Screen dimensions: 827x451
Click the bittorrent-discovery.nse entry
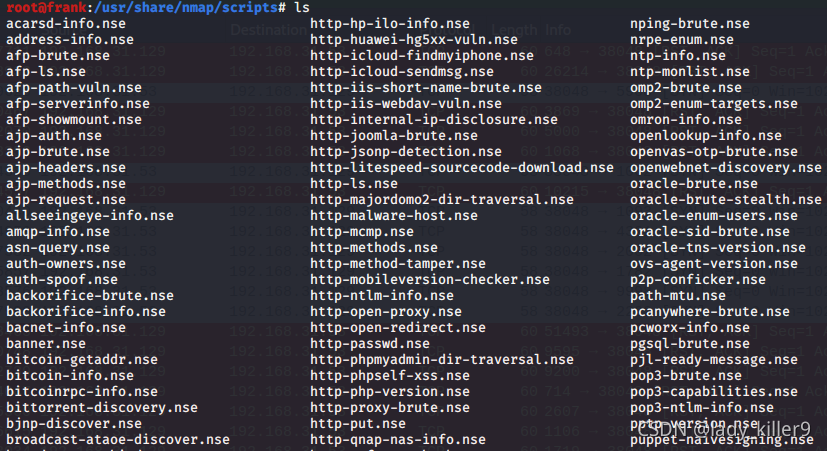[x=102, y=408]
